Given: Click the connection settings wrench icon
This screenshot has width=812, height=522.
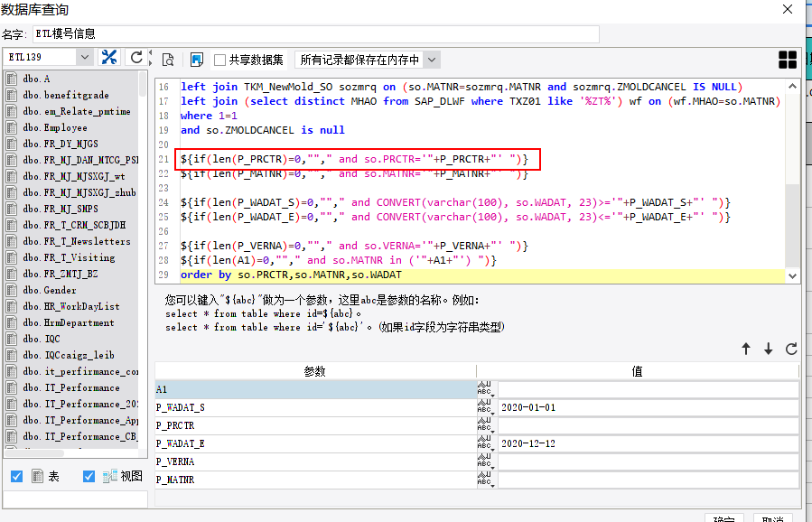Looking at the screenshot, I should tap(108, 58).
